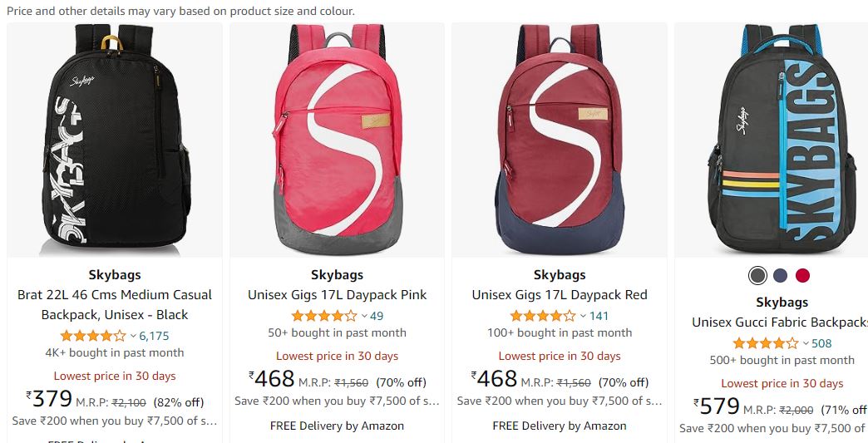Open the red Gigs daypack image
868x443 pixels.
[x=560, y=140]
